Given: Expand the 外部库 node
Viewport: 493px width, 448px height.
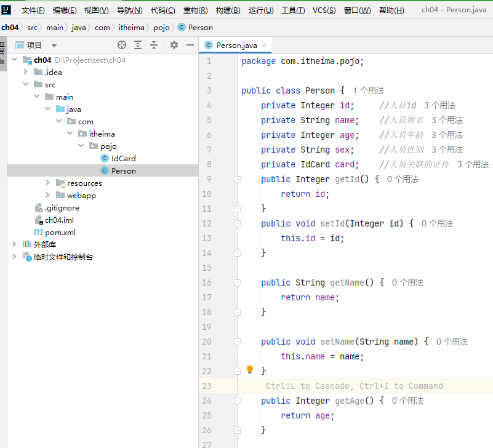Looking at the screenshot, I should (x=14, y=244).
